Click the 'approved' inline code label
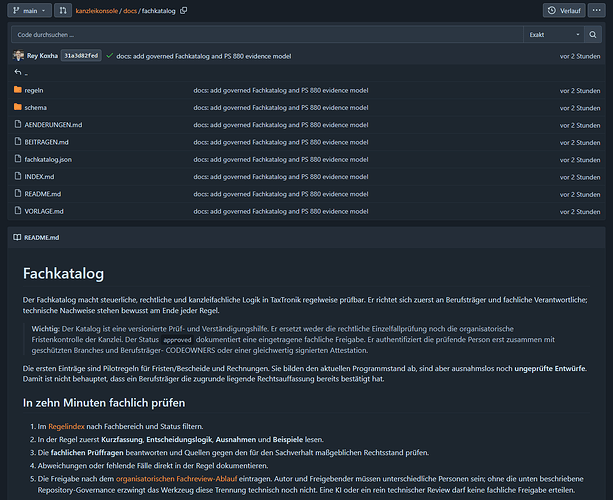613x500 pixels. [x=177, y=340]
